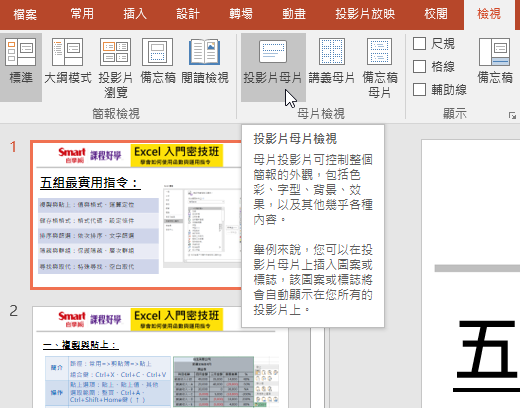The width and height of the screenshot is (520, 408).
Task: Open 備忘稿母片 notes master
Action: [x=380, y=67]
